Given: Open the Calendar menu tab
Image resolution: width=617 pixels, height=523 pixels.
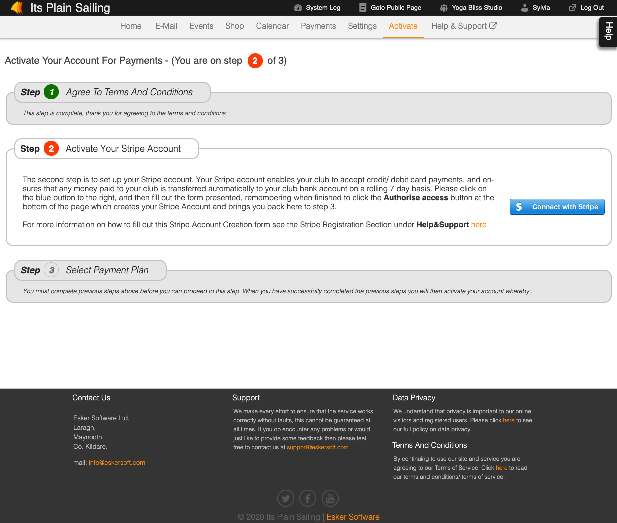Looking at the screenshot, I should tap(272, 25).
